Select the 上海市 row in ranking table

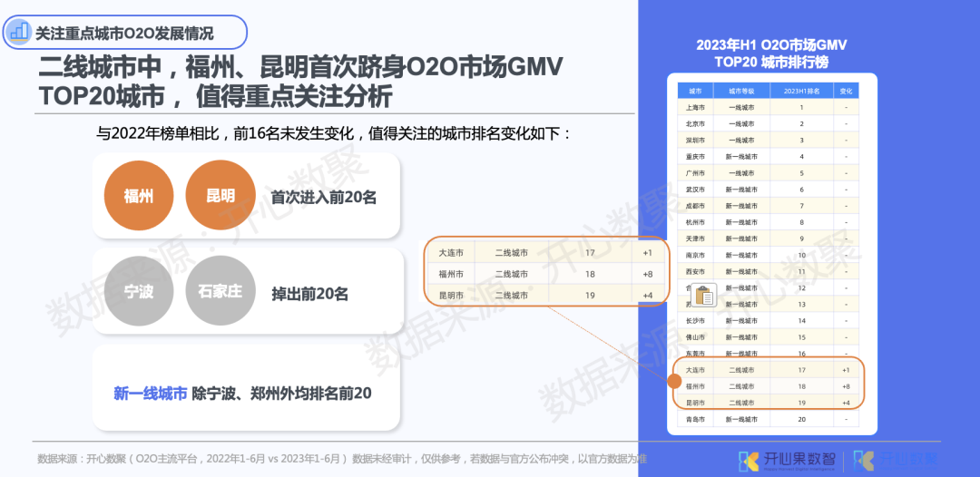coord(767,107)
